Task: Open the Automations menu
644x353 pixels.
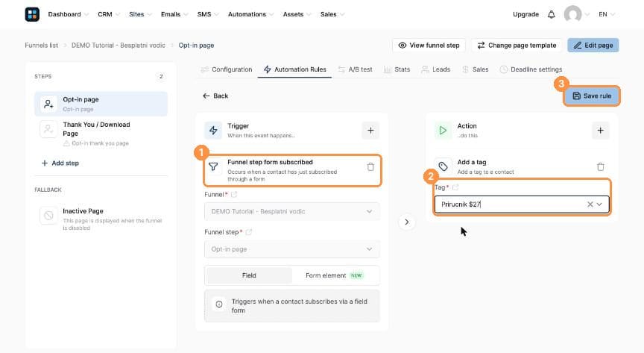Action: tap(250, 14)
